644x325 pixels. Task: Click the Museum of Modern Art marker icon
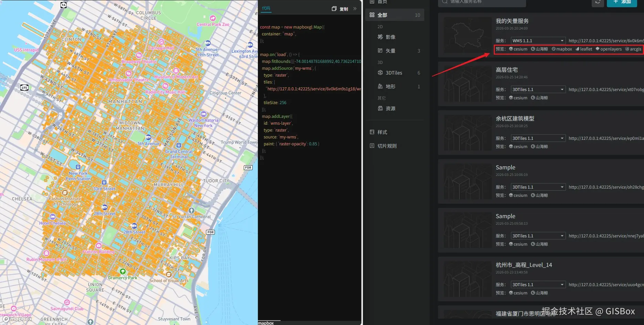pyautogui.click(x=176, y=71)
